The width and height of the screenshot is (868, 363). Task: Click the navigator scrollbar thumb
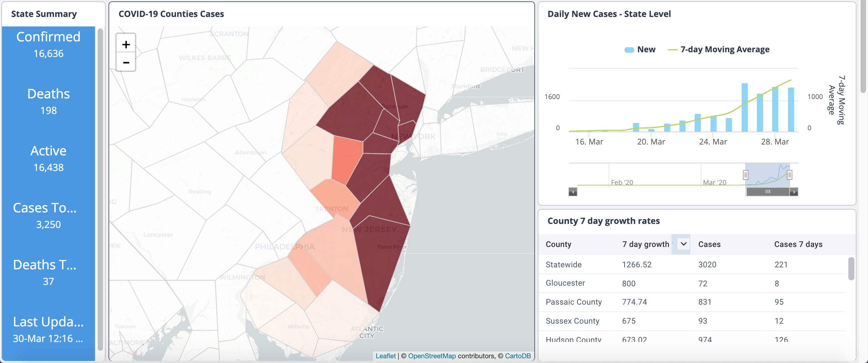coord(768,192)
